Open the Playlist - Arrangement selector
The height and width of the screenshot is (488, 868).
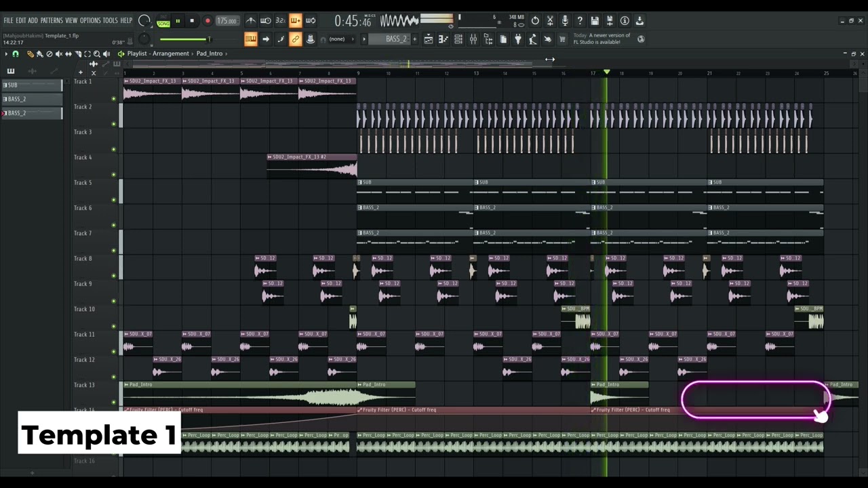[158, 54]
